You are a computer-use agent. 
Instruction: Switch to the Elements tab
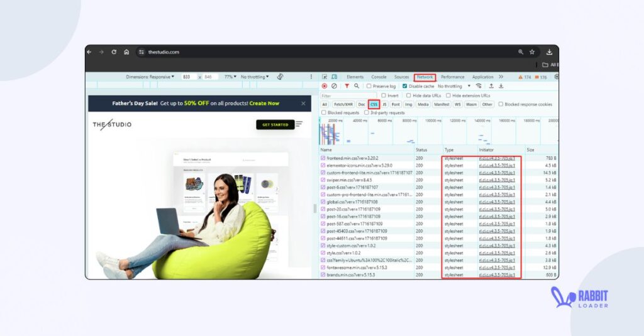pos(355,77)
